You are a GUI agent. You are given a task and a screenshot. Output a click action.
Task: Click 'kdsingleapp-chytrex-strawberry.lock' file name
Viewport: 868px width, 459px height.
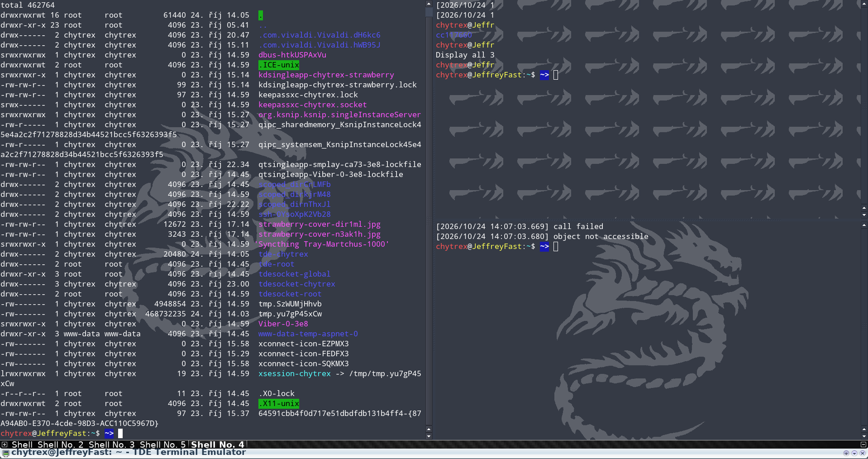point(338,85)
